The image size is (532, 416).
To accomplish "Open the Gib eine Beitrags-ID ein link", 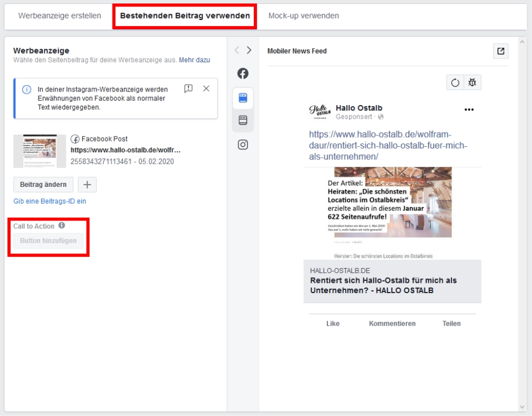I will [50, 201].
